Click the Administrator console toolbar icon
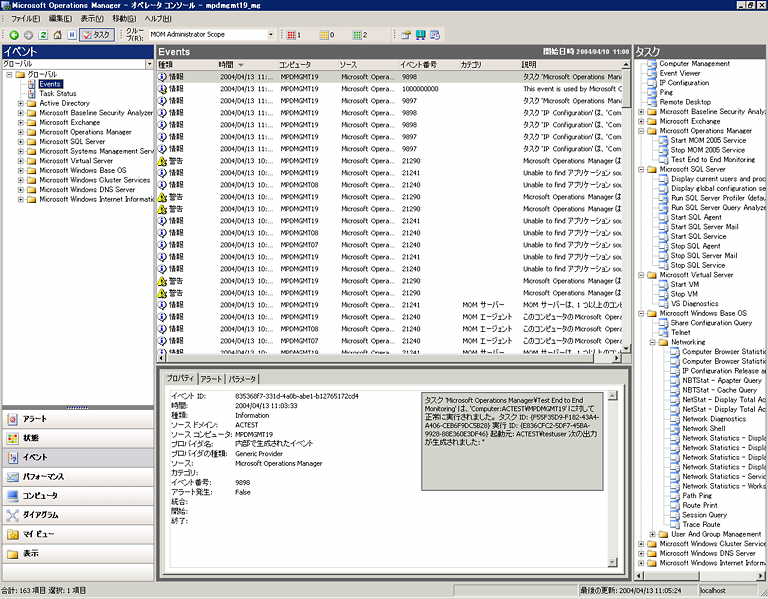 (406, 35)
